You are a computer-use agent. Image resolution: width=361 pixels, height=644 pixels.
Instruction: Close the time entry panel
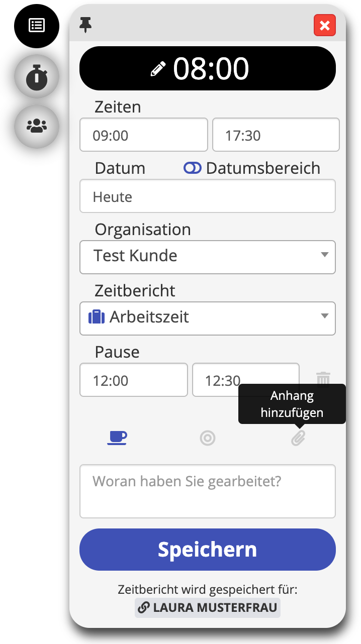coord(324,26)
